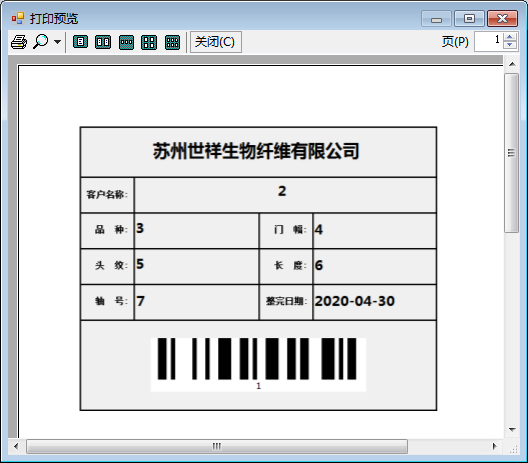Click the horizontal scrollbar thumb
Viewport: 528px width, 463px height.
[x=217, y=447]
